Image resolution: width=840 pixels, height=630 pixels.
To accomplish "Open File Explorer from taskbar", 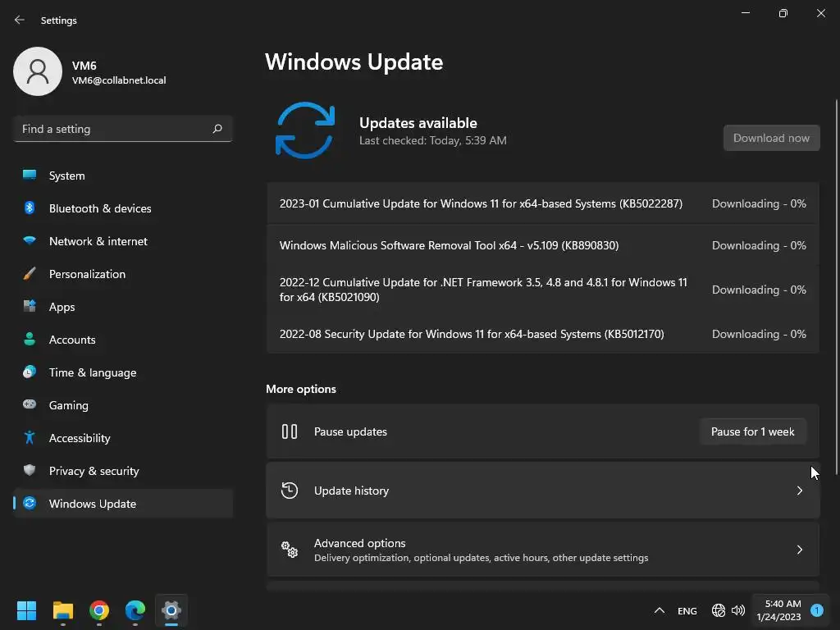I will (x=62, y=610).
